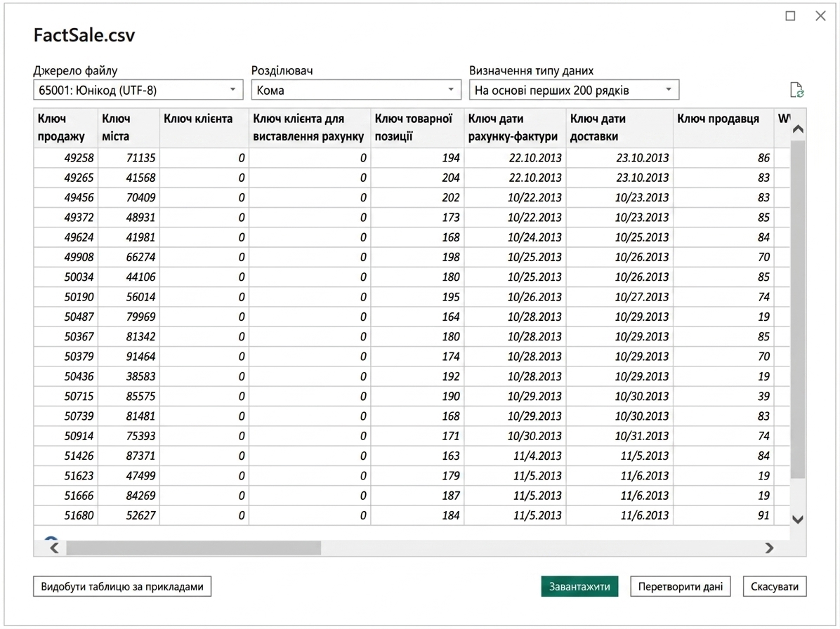Click Видобути таблицю за прикладами button
840x629 pixels.
click(x=122, y=586)
